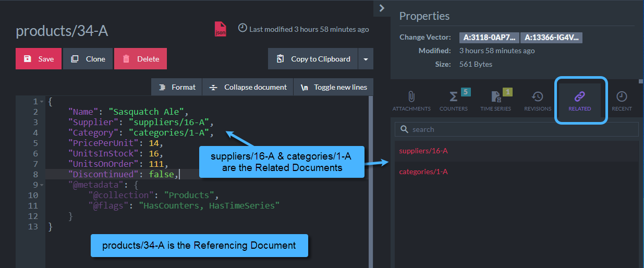Open the Copy to Clipboard dropdown arrow
Image resolution: width=644 pixels, height=268 pixels.
point(366,59)
